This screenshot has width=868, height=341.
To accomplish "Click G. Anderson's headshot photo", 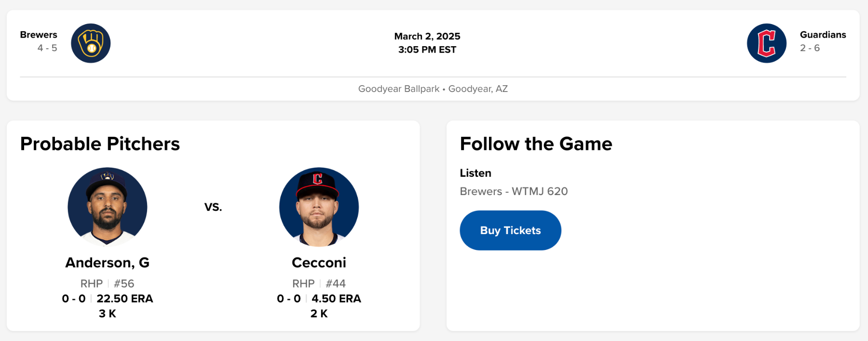I will coord(108,207).
